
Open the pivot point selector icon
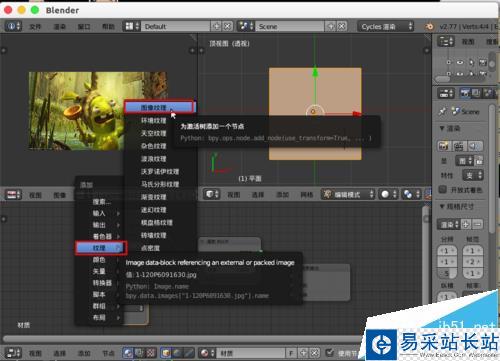tap(411, 194)
